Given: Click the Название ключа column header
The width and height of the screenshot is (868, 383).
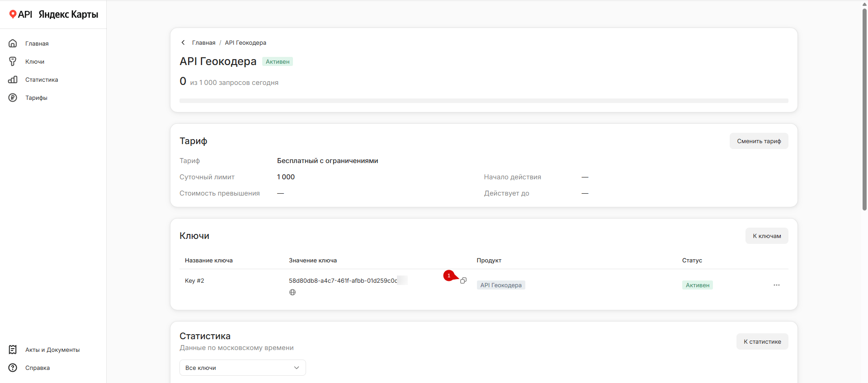Looking at the screenshot, I should pos(209,260).
